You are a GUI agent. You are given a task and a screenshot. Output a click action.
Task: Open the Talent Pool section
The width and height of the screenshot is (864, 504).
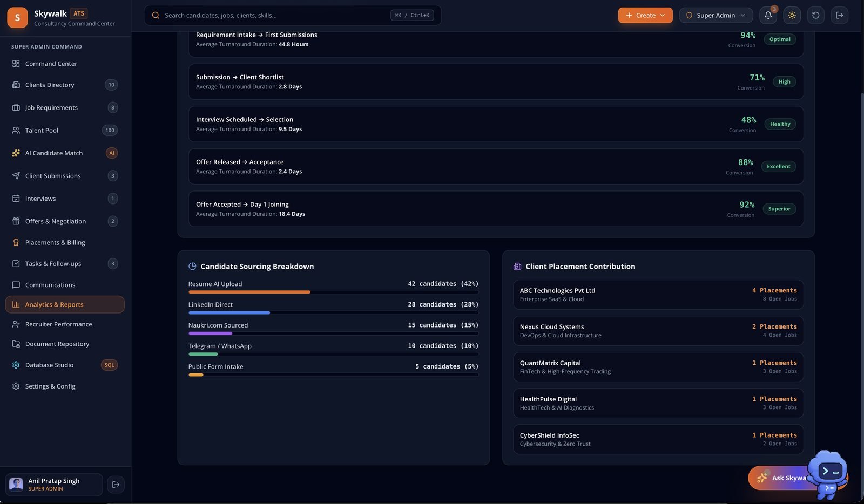coord(65,130)
